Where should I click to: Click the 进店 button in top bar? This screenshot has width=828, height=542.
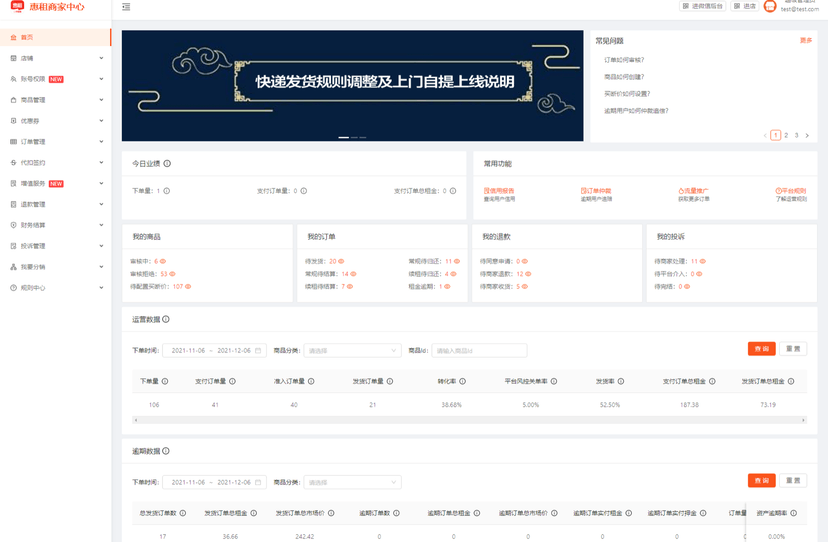click(745, 6)
